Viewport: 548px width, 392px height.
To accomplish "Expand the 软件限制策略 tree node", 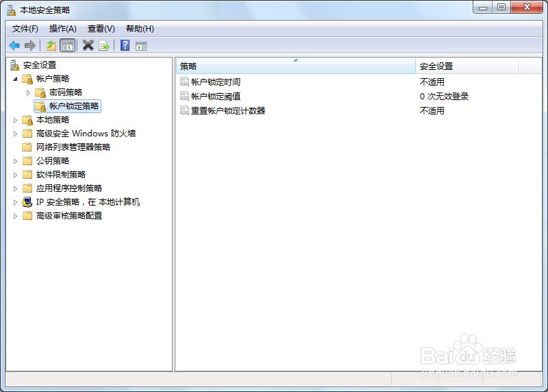I will [15, 175].
